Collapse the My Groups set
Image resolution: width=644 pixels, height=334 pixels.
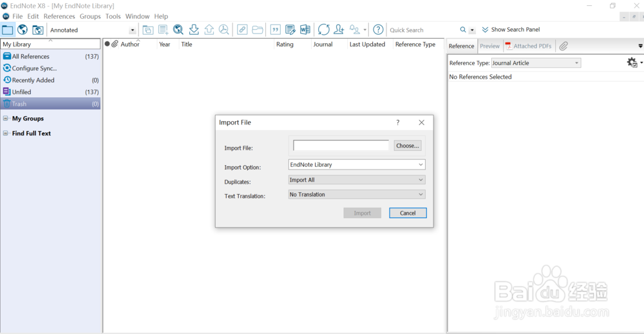(x=6, y=119)
